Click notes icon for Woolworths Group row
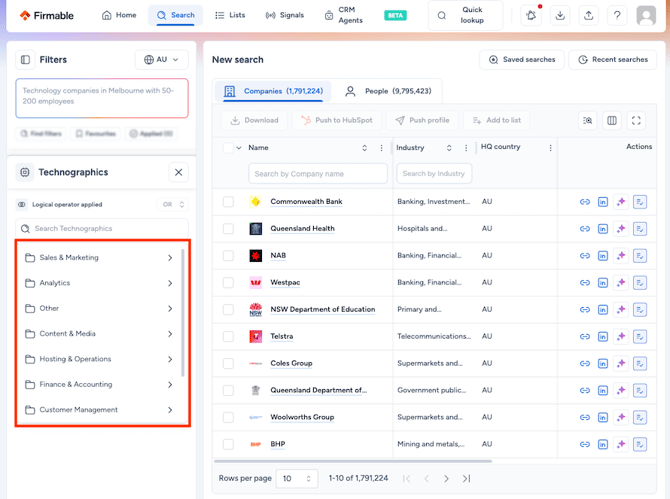Viewport: 670px width, 499px height. (640, 417)
